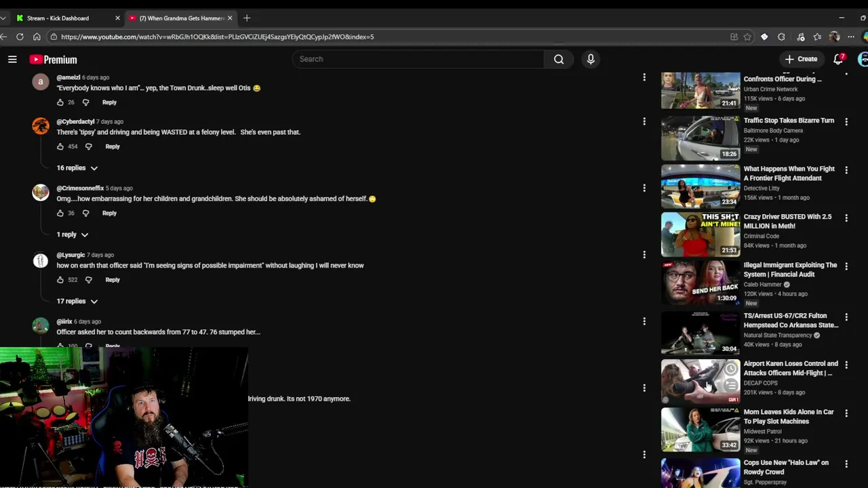
Task: Open Natural State Transparency channel name
Action: point(778,335)
